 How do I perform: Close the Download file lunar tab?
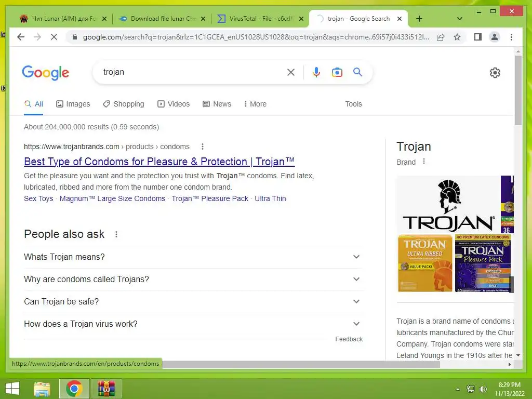coord(203,19)
